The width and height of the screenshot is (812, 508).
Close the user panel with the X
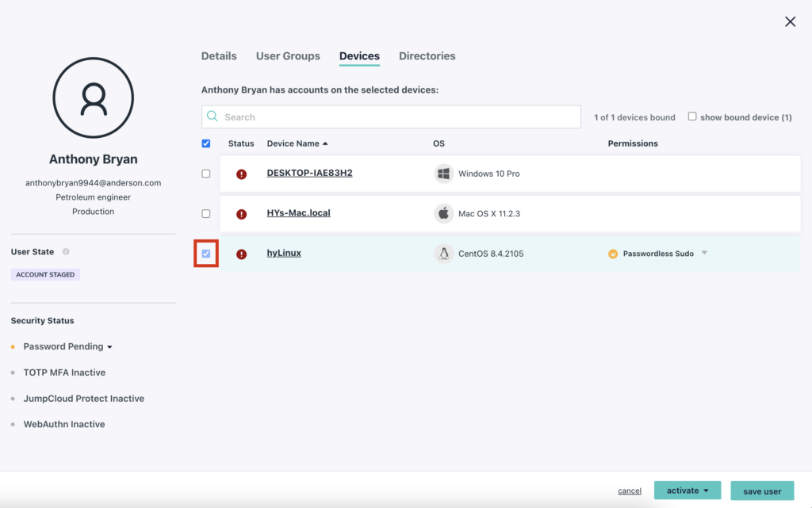coord(790,22)
